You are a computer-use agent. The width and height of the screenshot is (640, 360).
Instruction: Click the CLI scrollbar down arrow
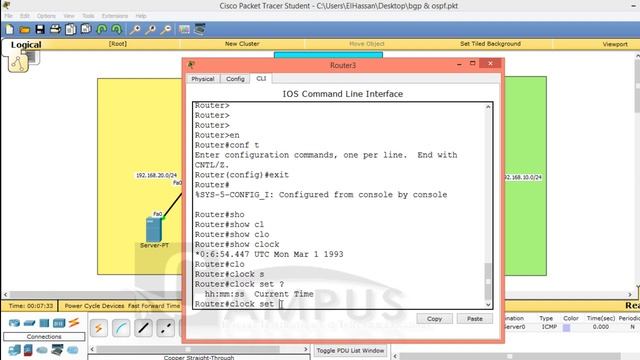coord(488,304)
